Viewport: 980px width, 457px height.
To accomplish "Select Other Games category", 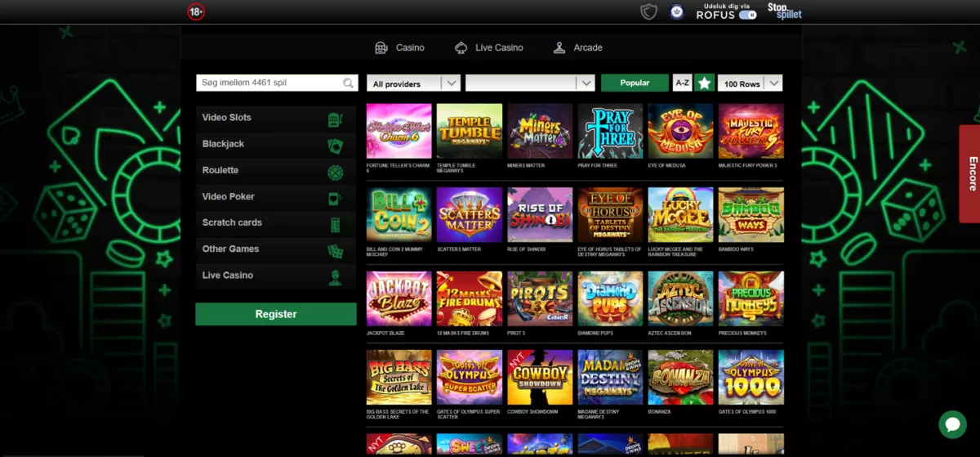I will [x=275, y=249].
